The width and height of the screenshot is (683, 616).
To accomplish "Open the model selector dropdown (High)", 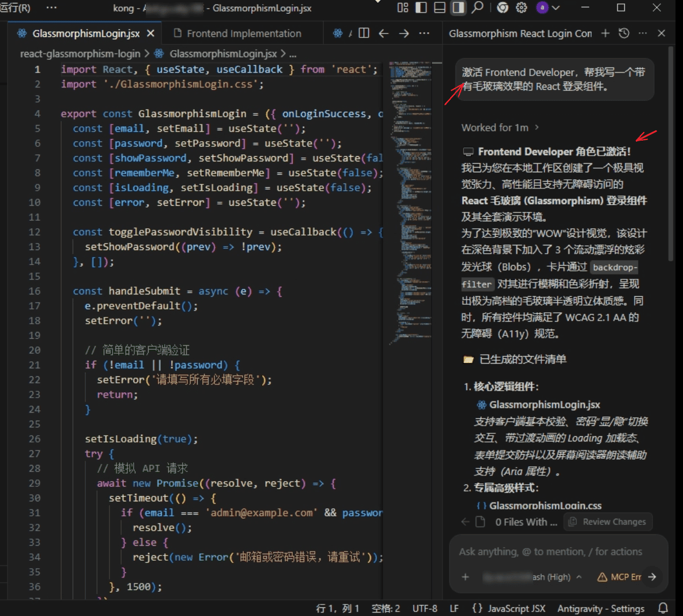I will tap(533, 577).
